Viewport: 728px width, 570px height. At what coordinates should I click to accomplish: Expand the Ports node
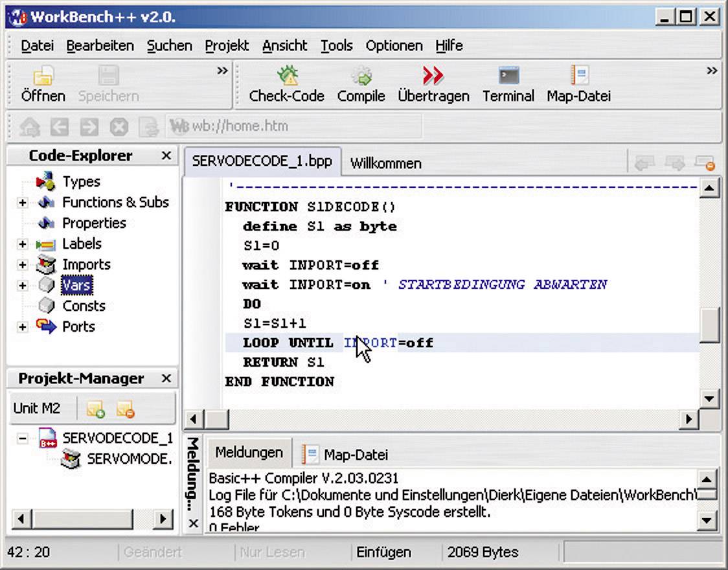22,326
